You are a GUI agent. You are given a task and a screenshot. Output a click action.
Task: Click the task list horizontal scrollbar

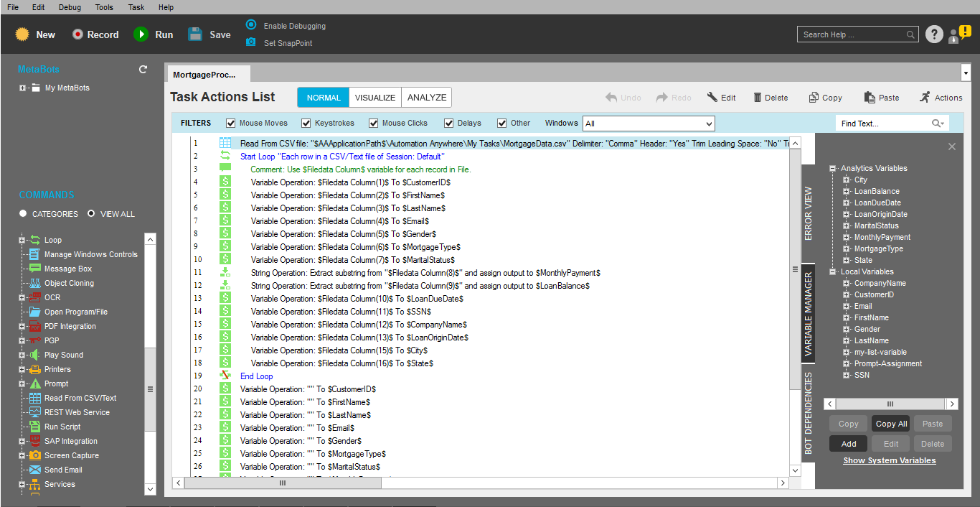(x=283, y=483)
